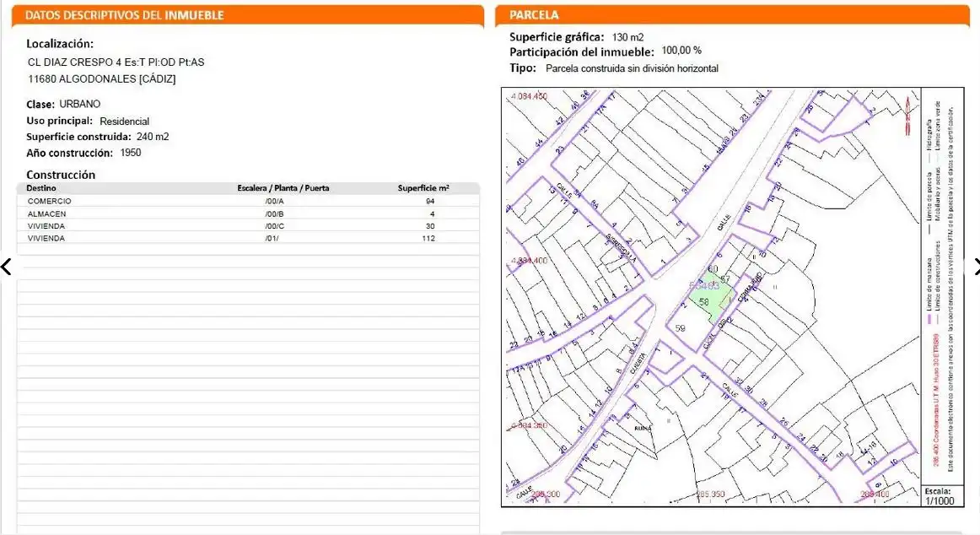
Task: Click the 'Localización:' label
Action: pos(60,44)
